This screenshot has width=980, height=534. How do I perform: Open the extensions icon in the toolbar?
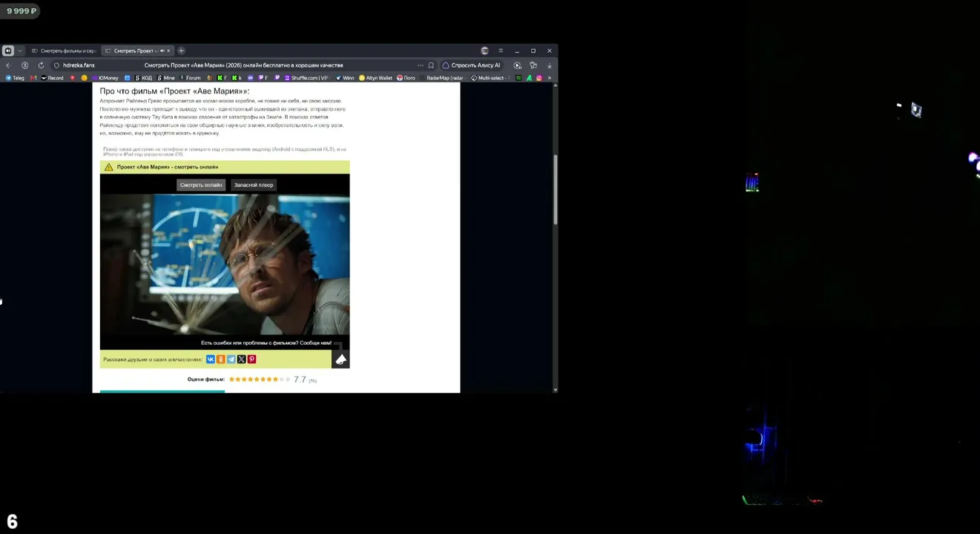pos(533,65)
